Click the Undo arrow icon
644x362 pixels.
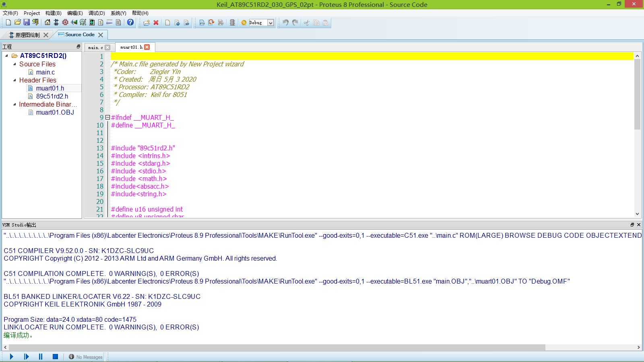click(x=285, y=23)
